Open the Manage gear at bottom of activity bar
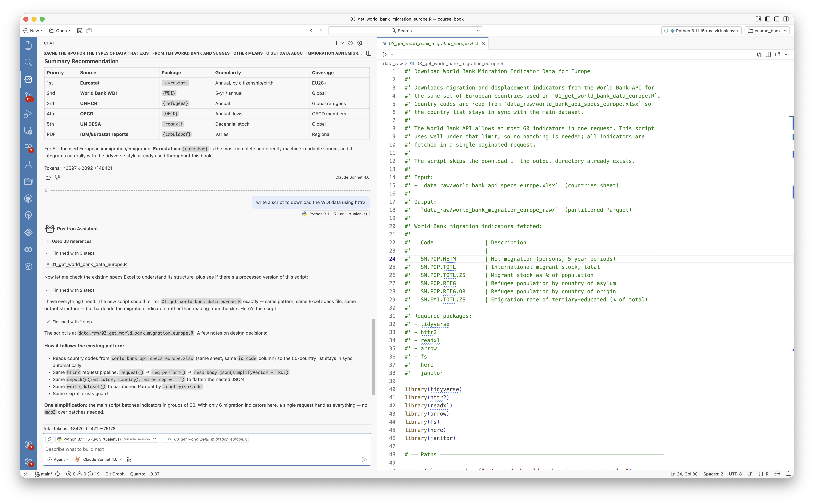The image size is (814, 504). [x=28, y=462]
